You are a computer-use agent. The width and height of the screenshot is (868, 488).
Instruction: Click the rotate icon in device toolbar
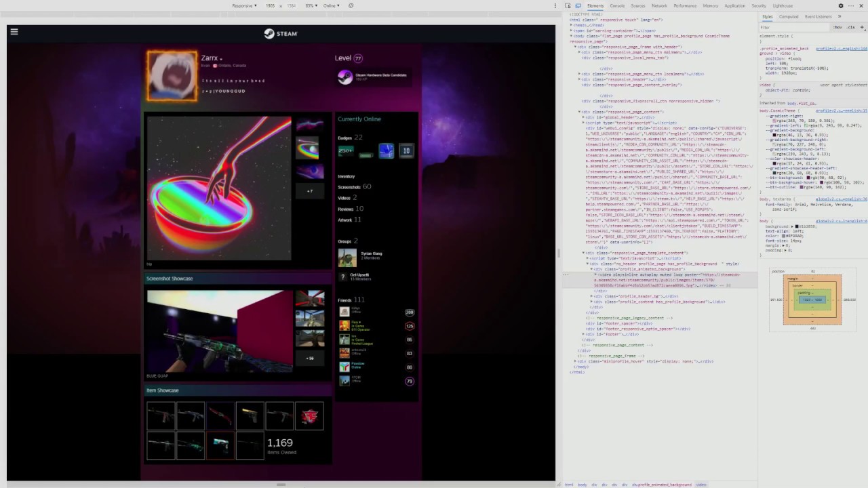point(351,5)
